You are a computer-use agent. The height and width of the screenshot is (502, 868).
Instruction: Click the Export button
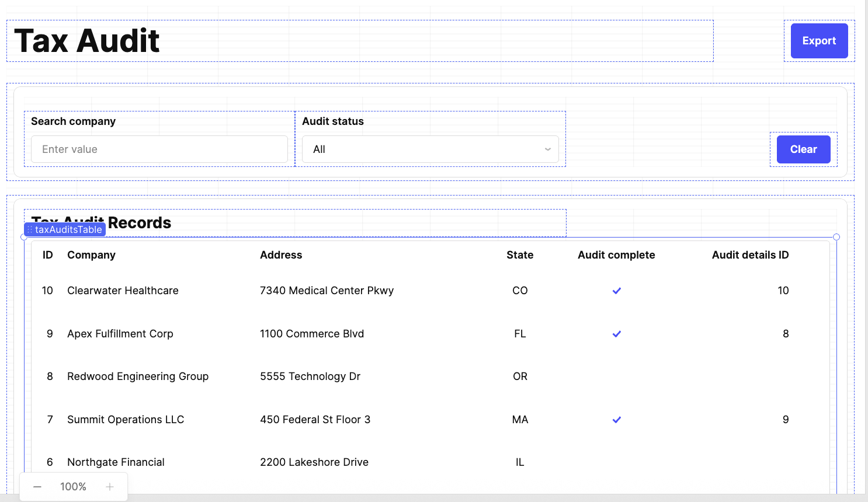(x=818, y=40)
